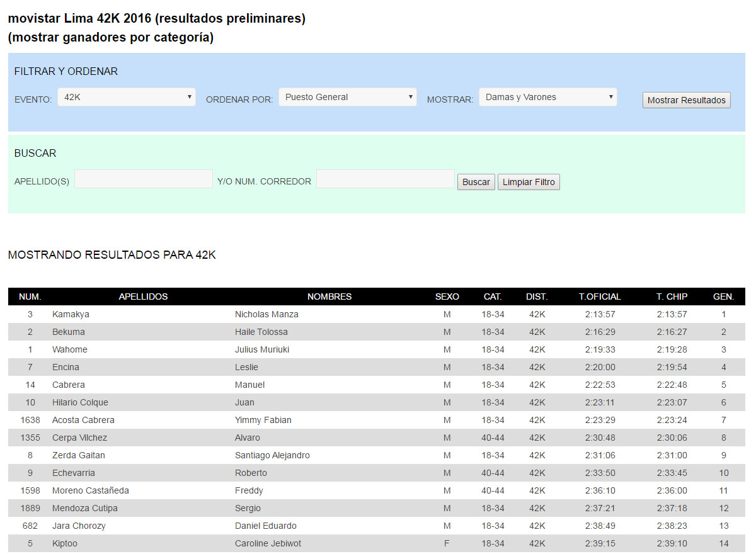This screenshot has height=554, width=756.
Task: Click the T. CHIP column header
Action: tap(672, 297)
